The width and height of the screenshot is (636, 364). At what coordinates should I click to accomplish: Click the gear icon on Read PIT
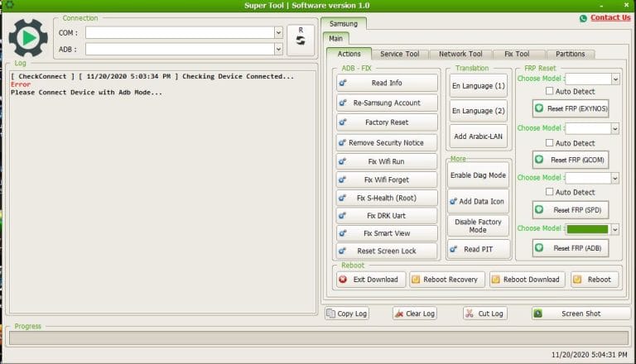pyautogui.click(x=454, y=249)
